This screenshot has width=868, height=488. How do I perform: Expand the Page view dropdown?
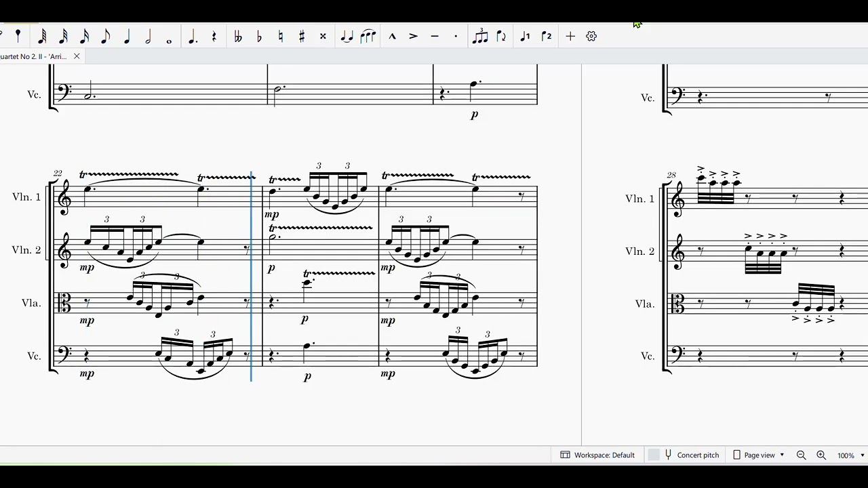pos(759,455)
